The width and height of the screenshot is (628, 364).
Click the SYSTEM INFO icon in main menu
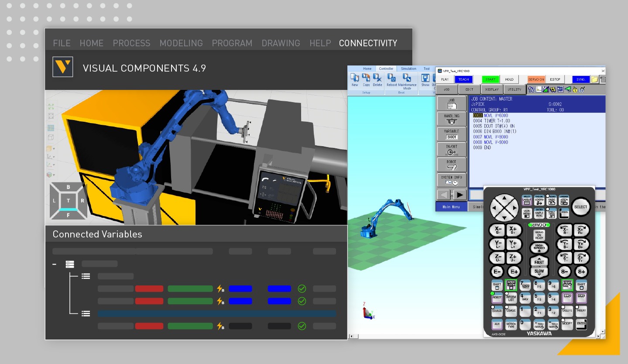click(x=452, y=180)
